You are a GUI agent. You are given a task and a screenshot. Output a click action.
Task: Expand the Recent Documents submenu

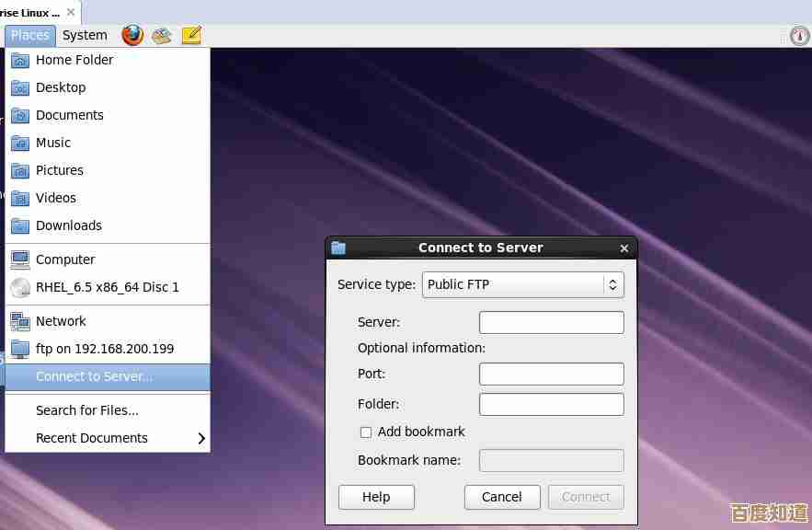(x=108, y=438)
